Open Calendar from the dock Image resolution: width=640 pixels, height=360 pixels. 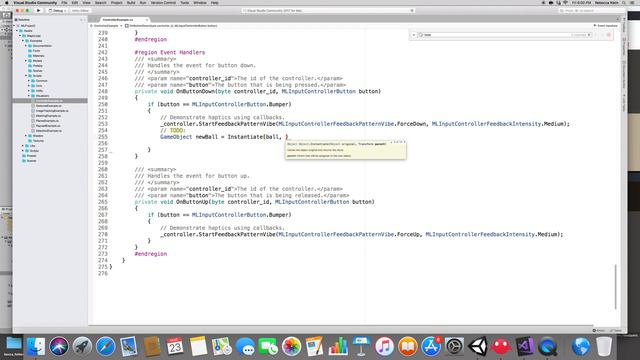175,347
